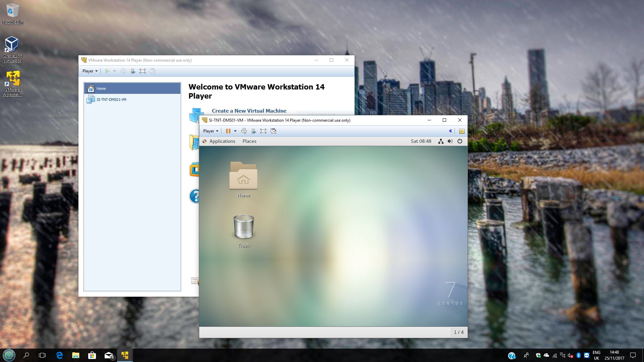Maximize the SI-TNT-DMS01-VM window
Viewport: 644px width, 362px height.
tap(444, 120)
